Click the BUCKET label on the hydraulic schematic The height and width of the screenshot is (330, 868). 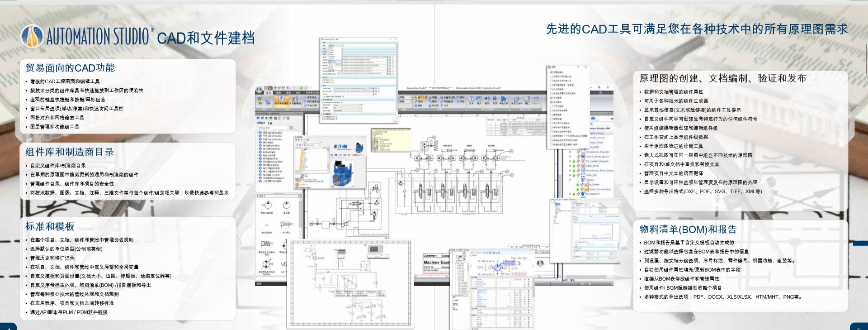[x=448, y=146]
